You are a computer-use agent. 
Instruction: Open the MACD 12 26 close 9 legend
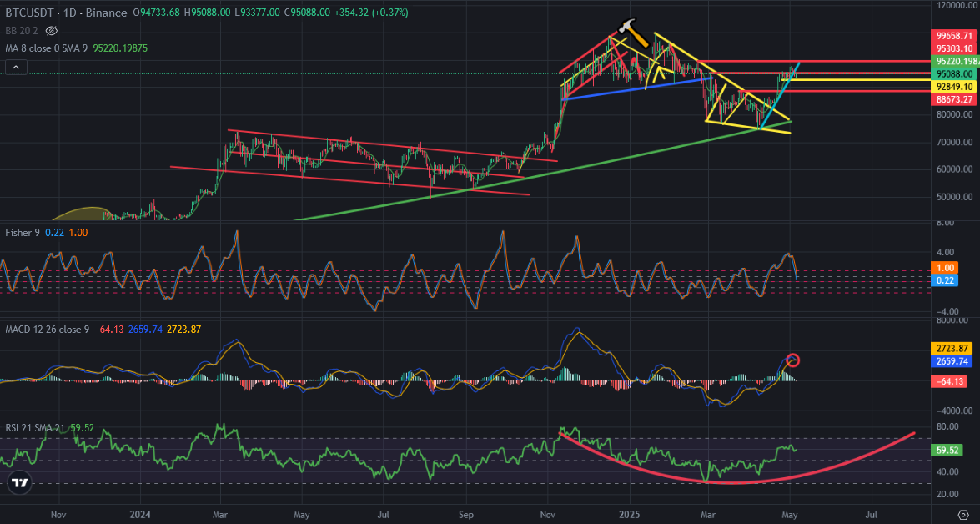pyautogui.click(x=47, y=329)
